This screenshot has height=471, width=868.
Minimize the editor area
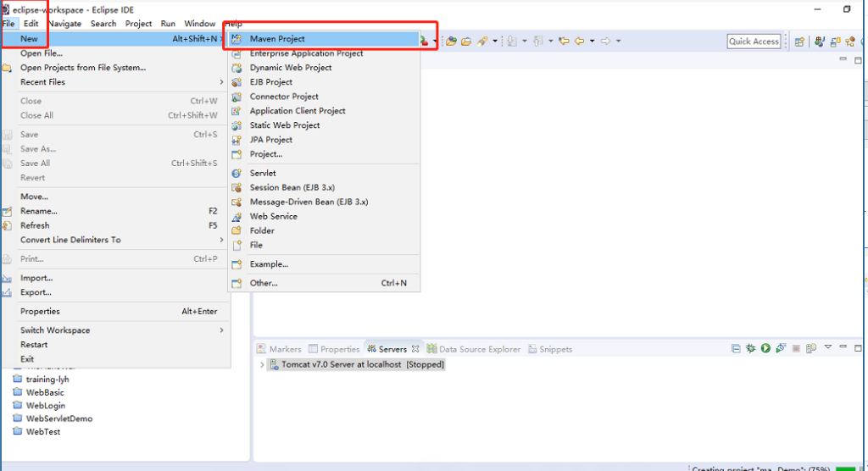click(843, 58)
